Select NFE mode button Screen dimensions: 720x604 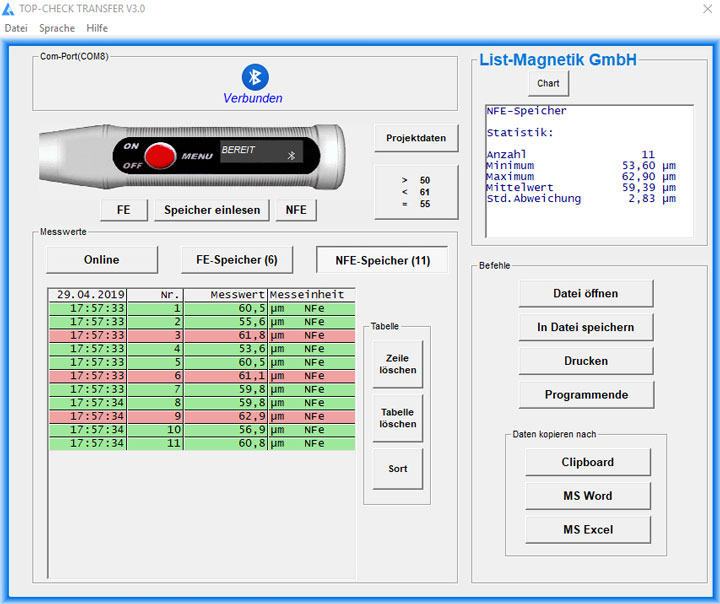pyautogui.click(x=296, y=210)
